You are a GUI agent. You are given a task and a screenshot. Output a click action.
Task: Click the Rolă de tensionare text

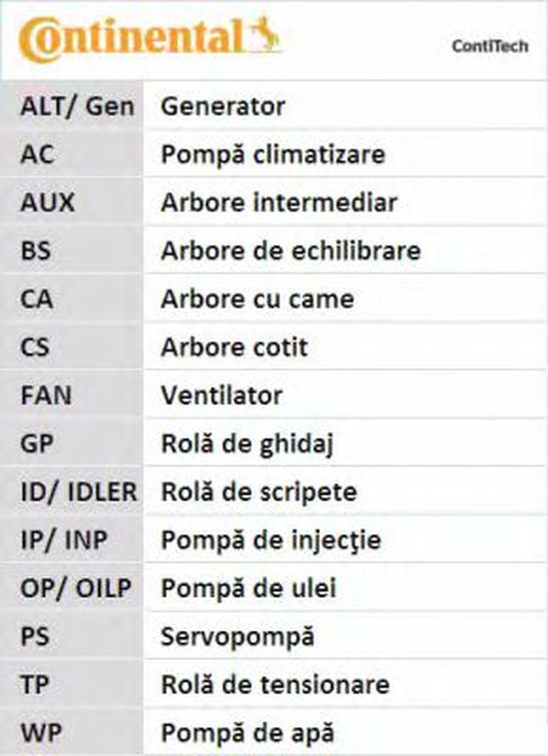coord(275,685)
